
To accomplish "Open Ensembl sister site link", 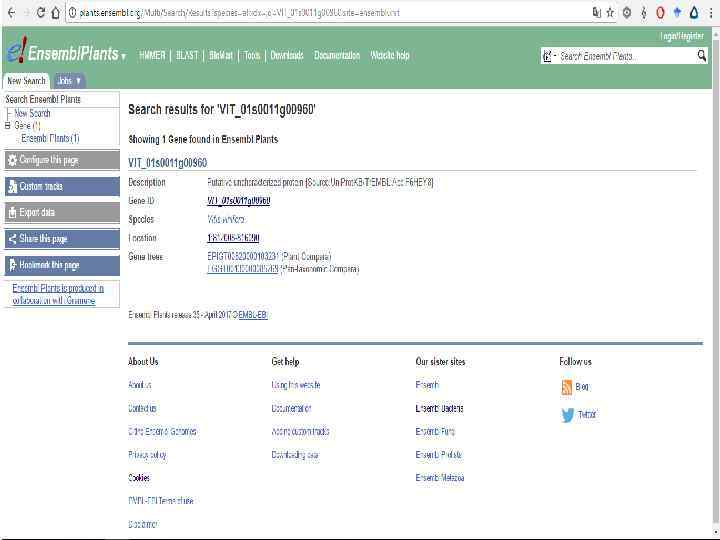I will tap(427, 385).
